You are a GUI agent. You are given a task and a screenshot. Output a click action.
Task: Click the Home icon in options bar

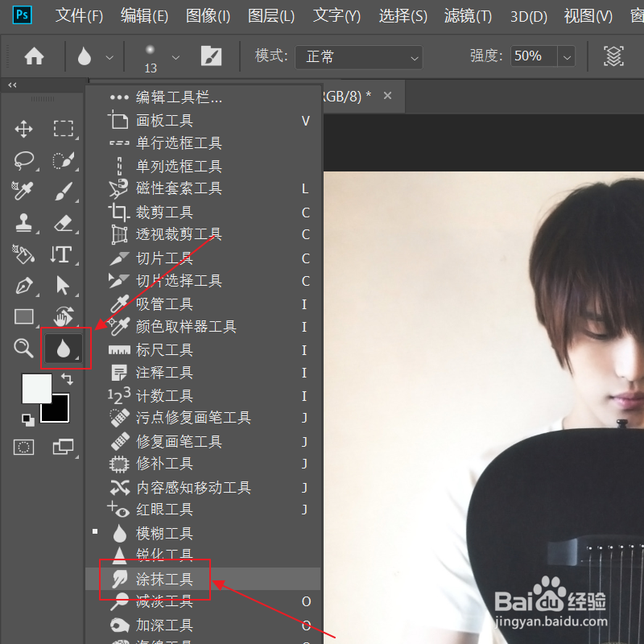[x=34, y=56]
